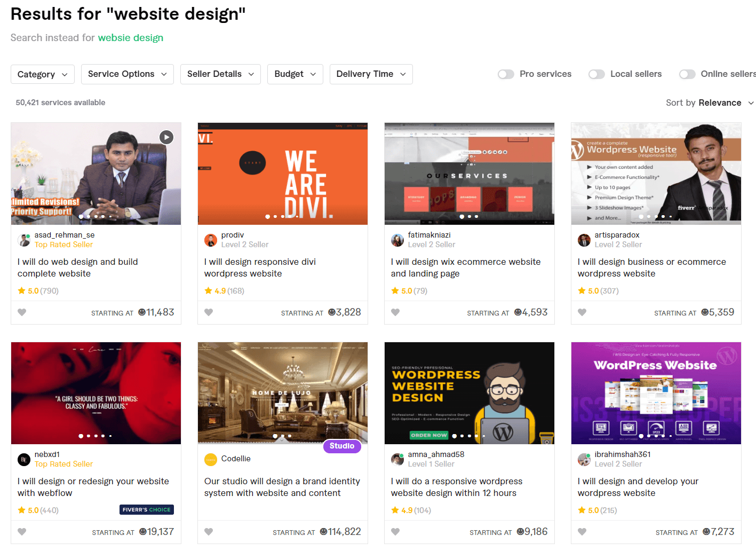This screenshot has height=551, width=756.
Task: Expand the Service Options filter
Action: [128, 74]
